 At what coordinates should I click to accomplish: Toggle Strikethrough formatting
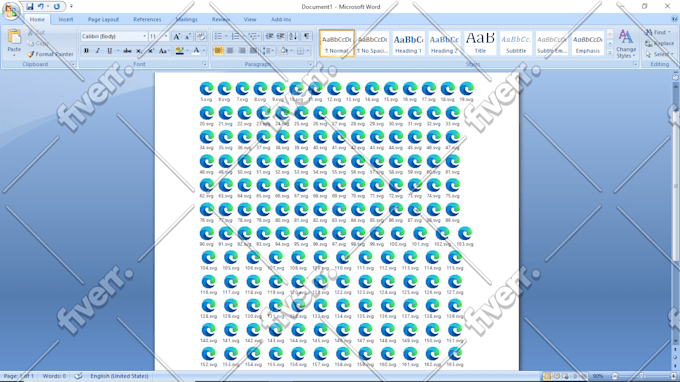(x=127, y=51)
